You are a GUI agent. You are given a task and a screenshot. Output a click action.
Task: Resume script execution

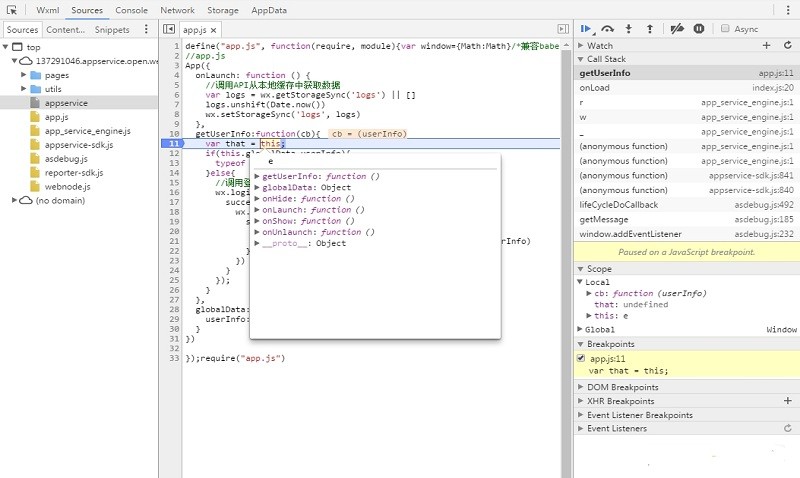click(587, 29)
